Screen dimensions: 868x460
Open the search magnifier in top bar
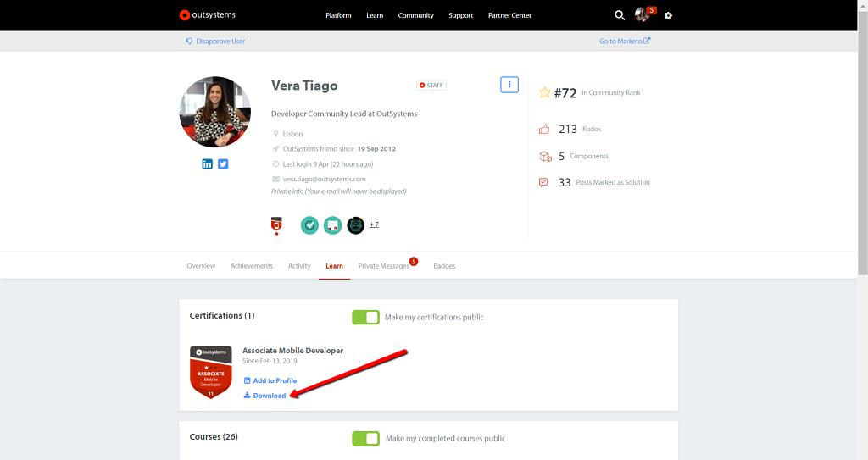point(620,15)
